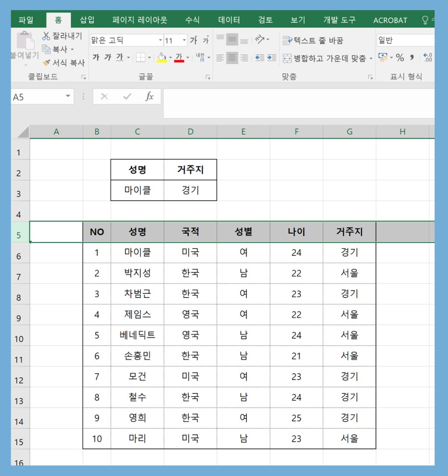Switch to the 보기 (View) tab
This screenshot has width=448, height=476.
(298, 20)
